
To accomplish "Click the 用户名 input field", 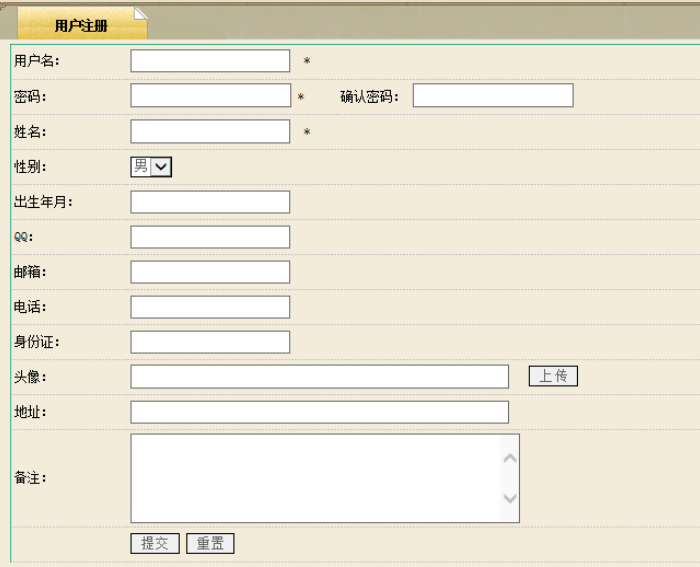I will click(x=210, y=61).
